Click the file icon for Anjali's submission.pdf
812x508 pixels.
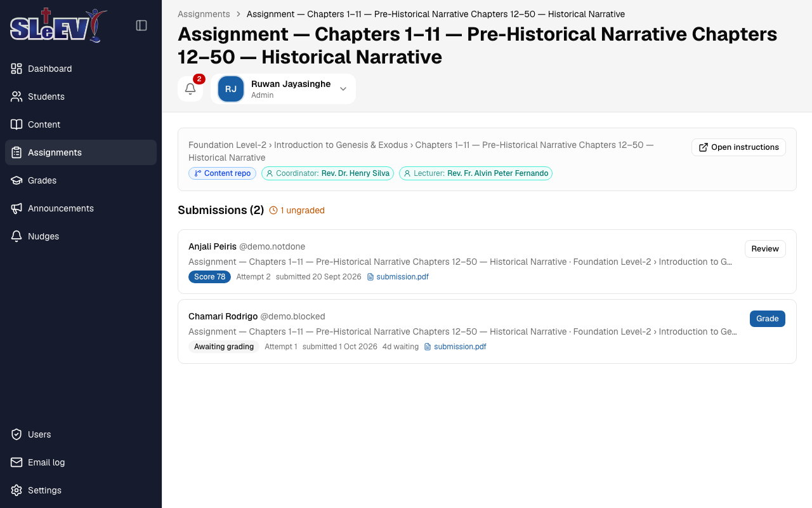(x=370, y=277)
